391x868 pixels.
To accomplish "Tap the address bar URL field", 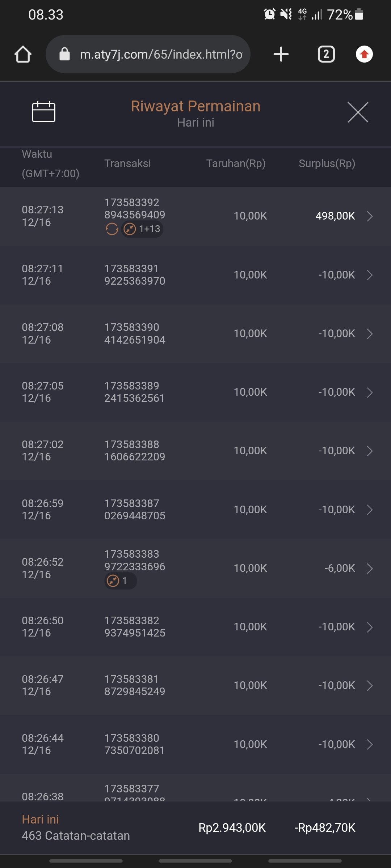I will [x=161, y=54].
